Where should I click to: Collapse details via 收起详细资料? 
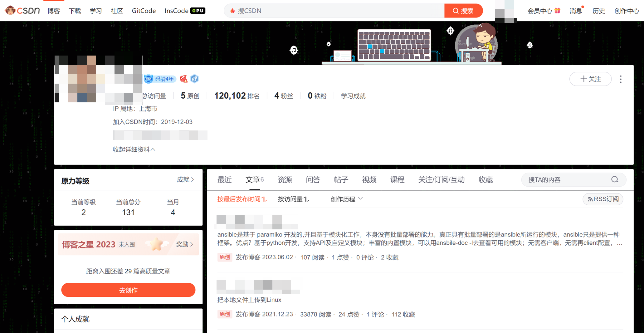(134, 149)
